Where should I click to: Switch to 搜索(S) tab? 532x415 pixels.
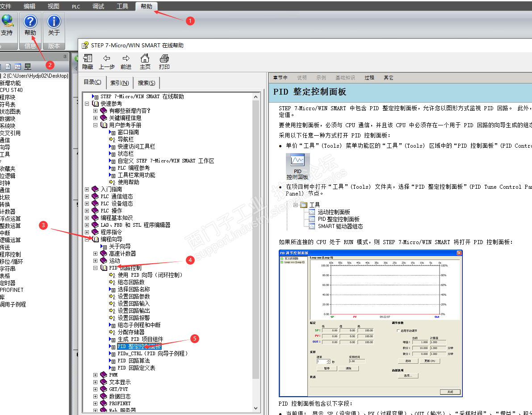coord(147,83)
